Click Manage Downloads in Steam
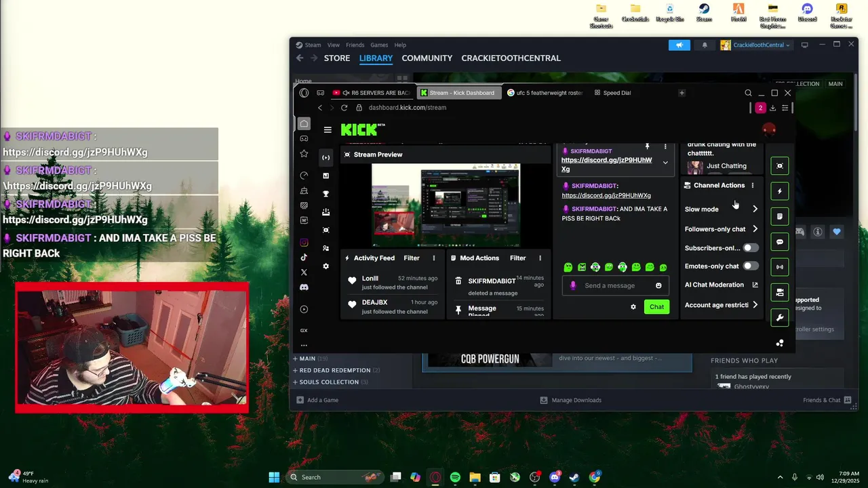This screenshot has width=868, height=488. pyautogui.click(x=571, y=401)
